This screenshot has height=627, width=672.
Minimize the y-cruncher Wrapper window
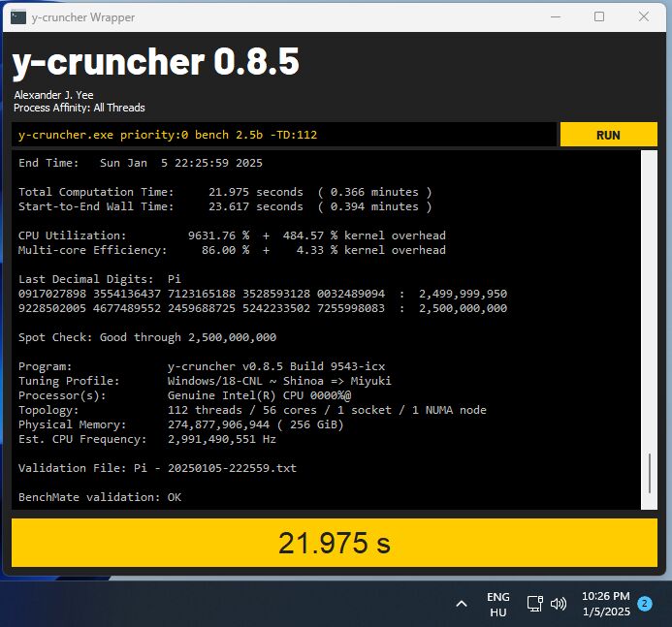click(x=556, y=17)
